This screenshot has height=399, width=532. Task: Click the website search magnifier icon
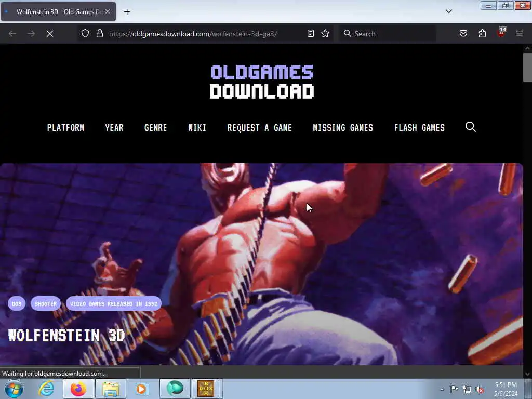[x=470, y=127]
